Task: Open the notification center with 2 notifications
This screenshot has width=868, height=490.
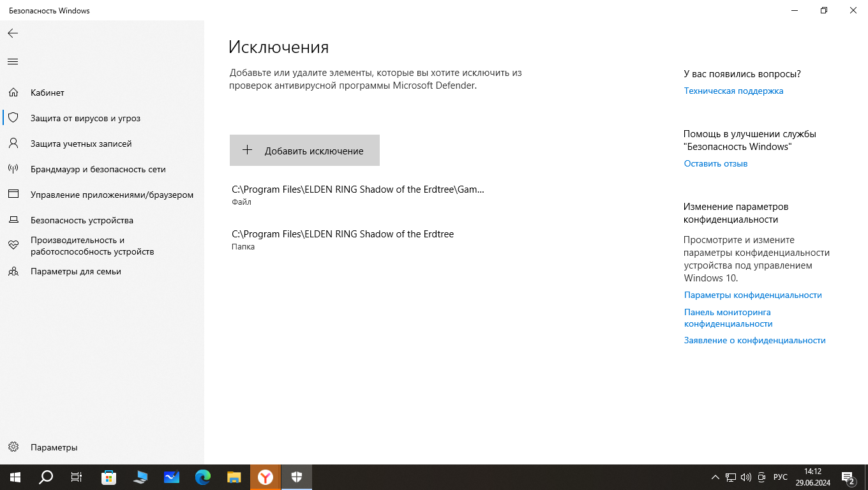Action: 849,477
